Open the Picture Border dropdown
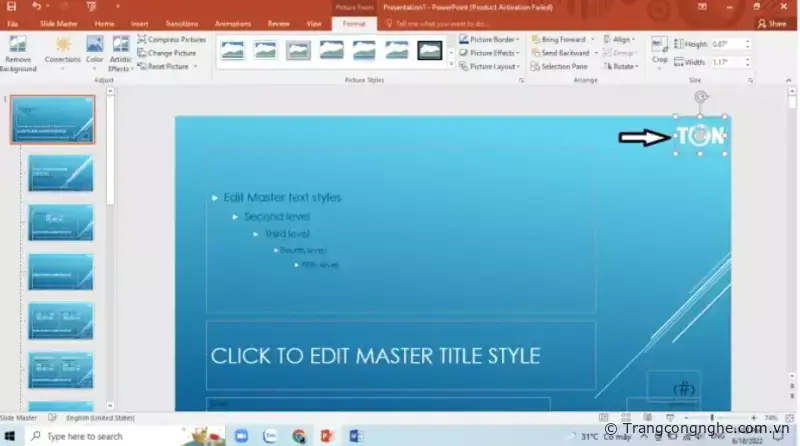 492,39
